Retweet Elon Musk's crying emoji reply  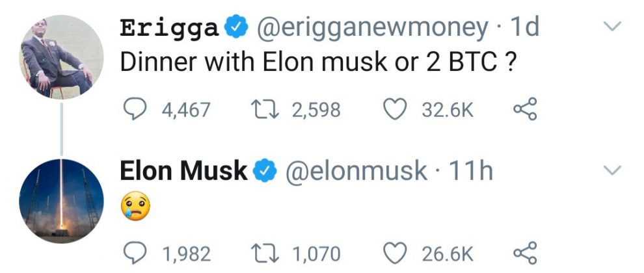pyautogui.click(x=265, y=253)
